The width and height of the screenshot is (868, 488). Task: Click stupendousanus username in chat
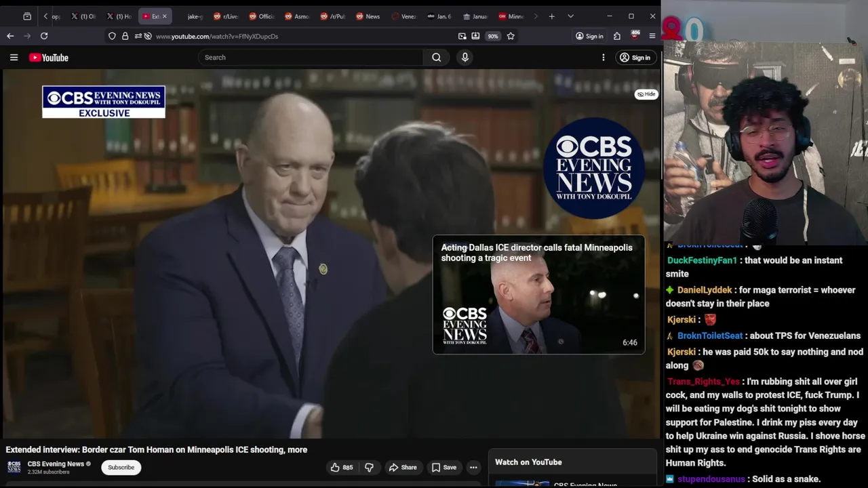(711, 479)
